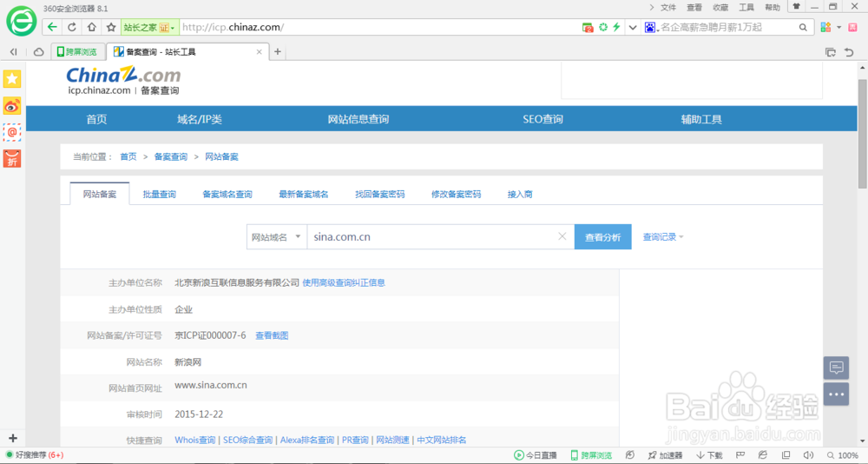Click the search magnifier icon
Image resolution: width=868 pixels, height=464 pixels.
(803, 27)
